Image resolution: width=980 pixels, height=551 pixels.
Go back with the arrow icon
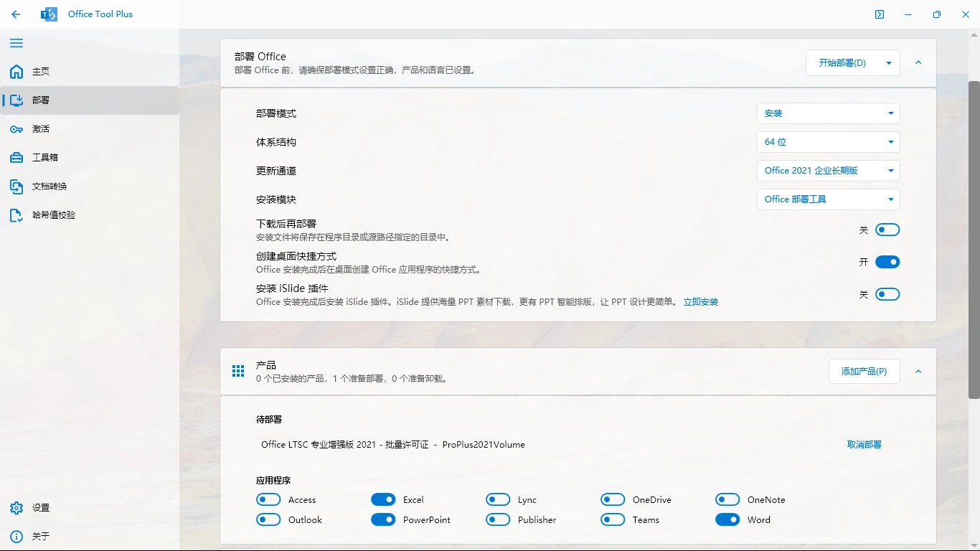tap(16, 14)
